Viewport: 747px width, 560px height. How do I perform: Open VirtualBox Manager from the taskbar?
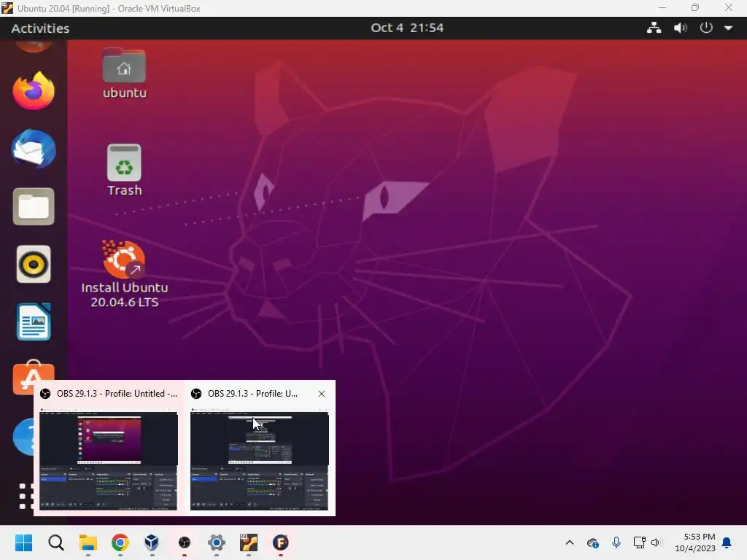click(x=152, y=542)
